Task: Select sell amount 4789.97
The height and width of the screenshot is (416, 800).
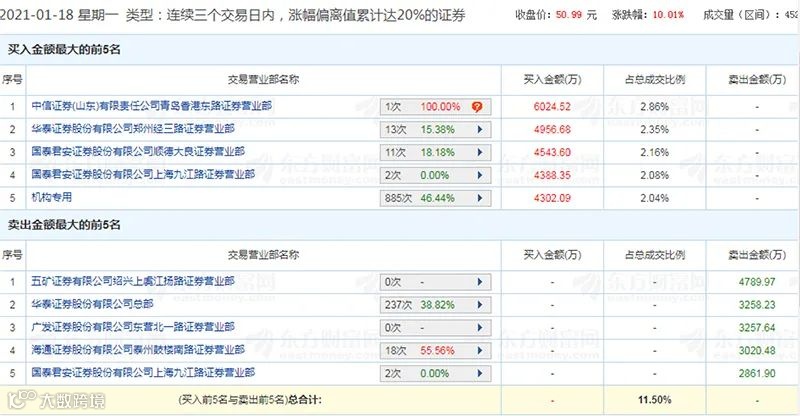Action: pyautogui.click(x=757, y=282)
